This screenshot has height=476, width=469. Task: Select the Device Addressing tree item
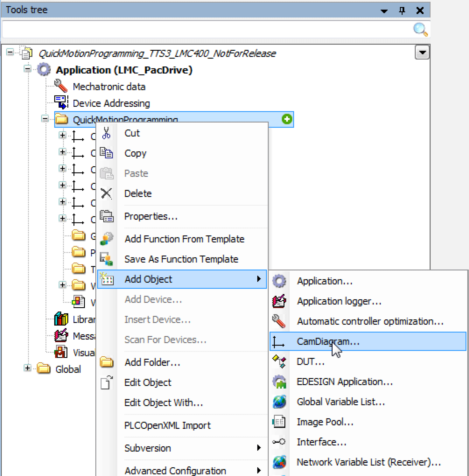coord(111,103)
